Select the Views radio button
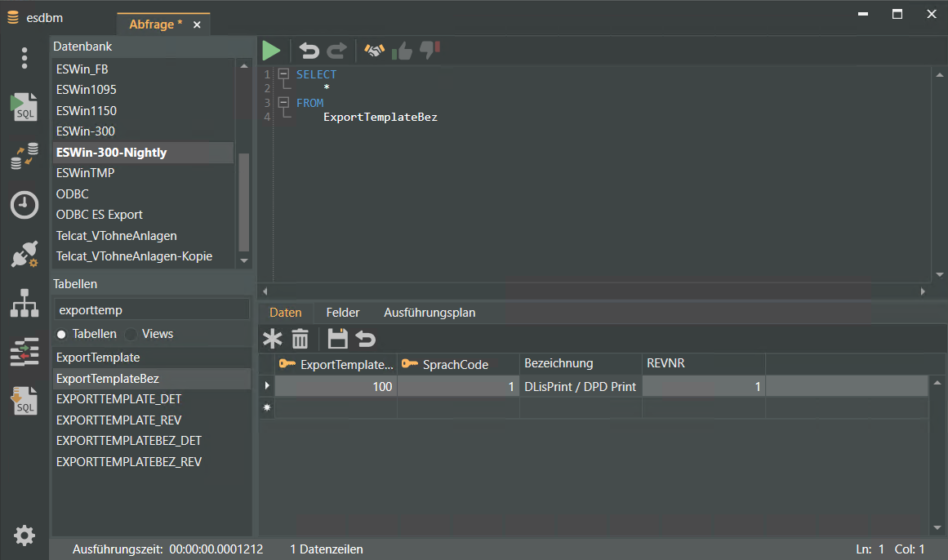 pos(131,334)
